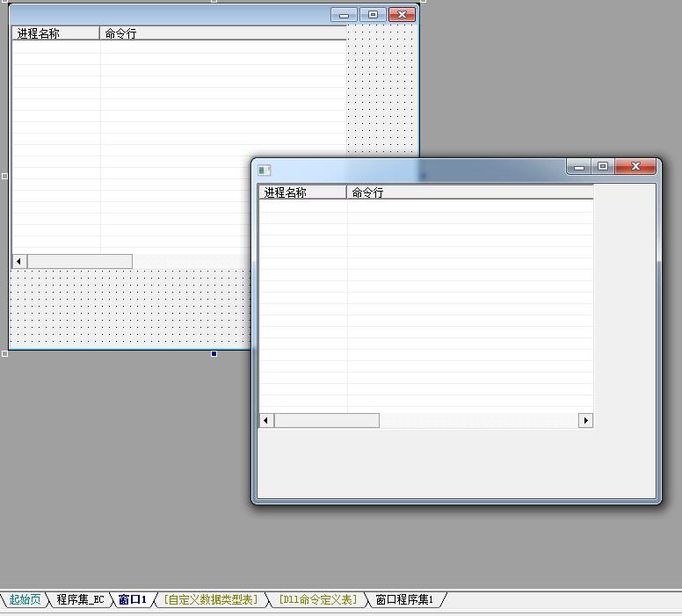
Task: Click the left scroll arrow in the designer window list
Action: click(x=19, y=262)
